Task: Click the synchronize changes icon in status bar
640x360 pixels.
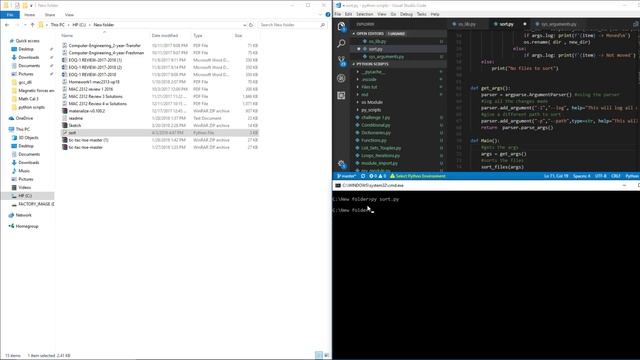Action: pos(363,176)
